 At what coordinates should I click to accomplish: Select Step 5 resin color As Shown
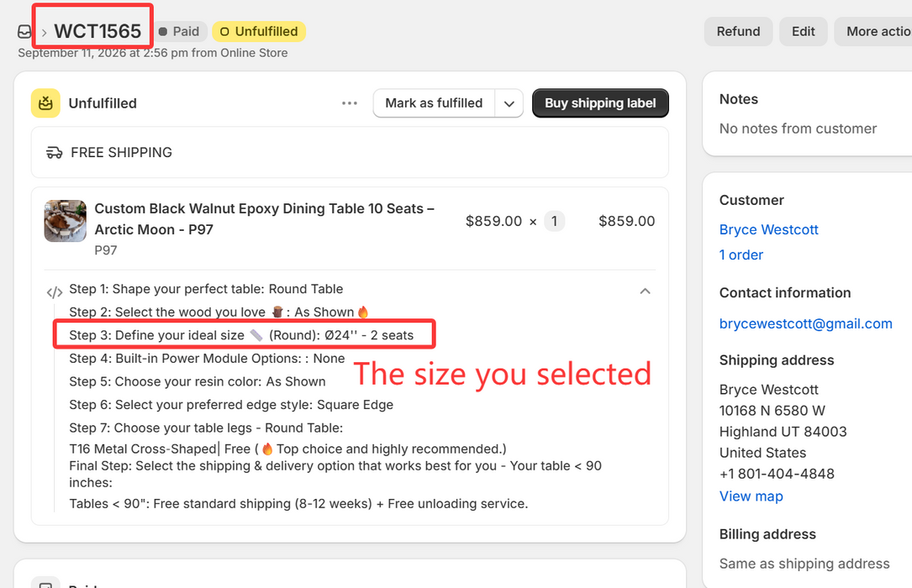198,381
